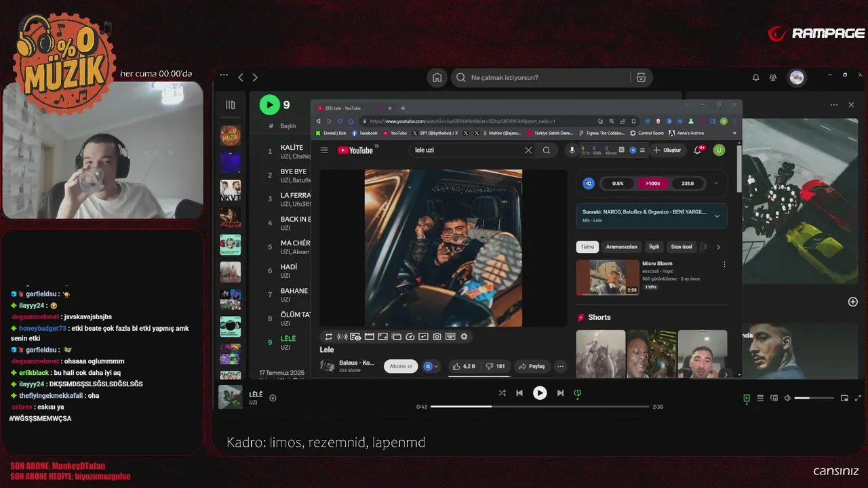The image size is (868, 488).
Task: Open the Spotify queue
Action: 760,399
